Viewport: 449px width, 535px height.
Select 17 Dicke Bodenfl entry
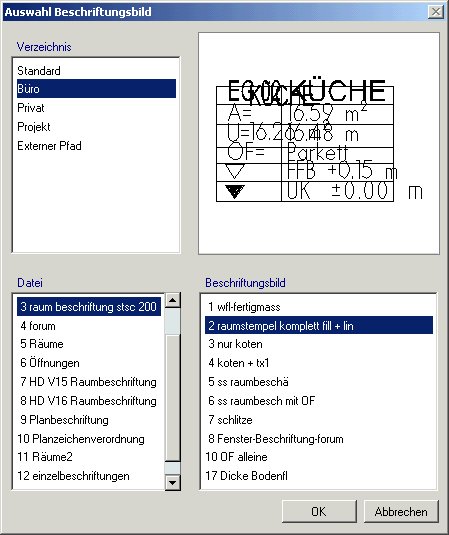pos(246,476)
